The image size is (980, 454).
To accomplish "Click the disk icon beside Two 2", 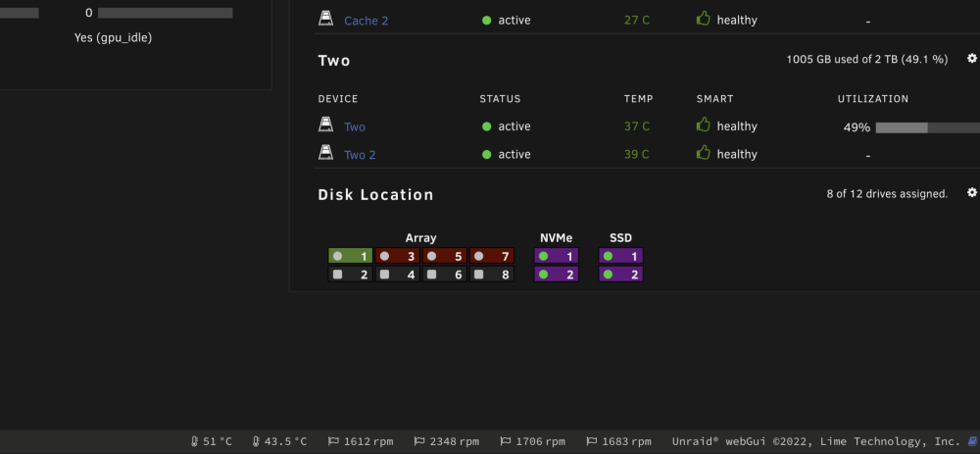I will click(x=325, y=153).
